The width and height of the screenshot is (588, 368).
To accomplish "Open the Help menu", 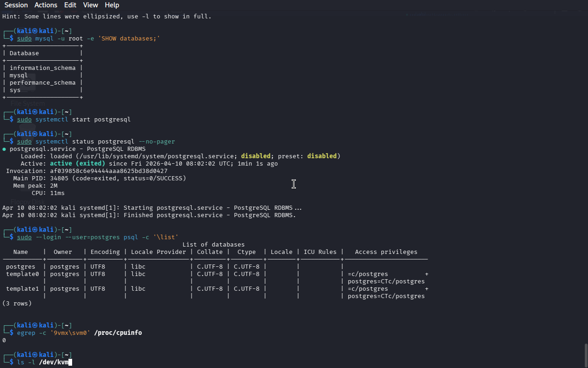I will coord(112,5).
